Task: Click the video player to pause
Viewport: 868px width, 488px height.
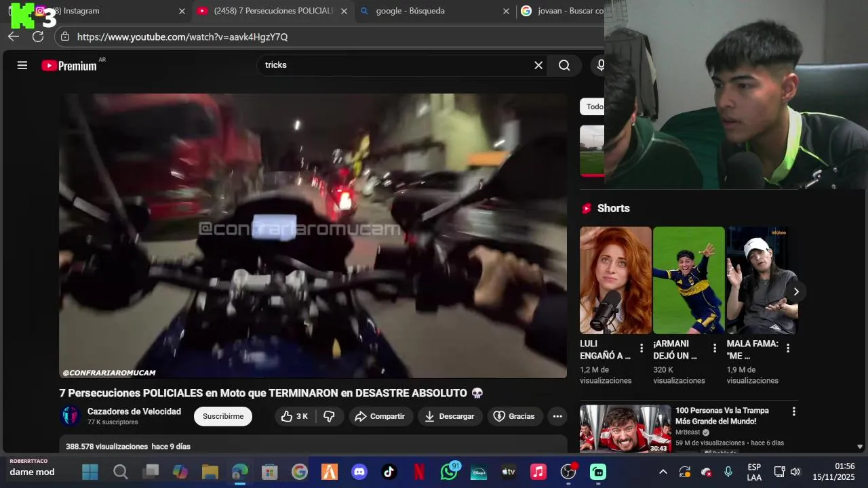Action: pyautogui.click(x=313, y=235)
